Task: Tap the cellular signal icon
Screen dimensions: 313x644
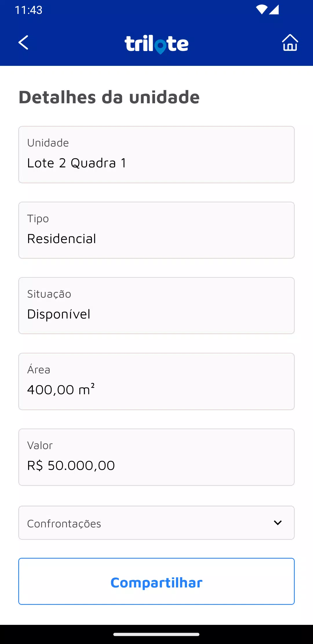Action: click(x=274, y=10)
